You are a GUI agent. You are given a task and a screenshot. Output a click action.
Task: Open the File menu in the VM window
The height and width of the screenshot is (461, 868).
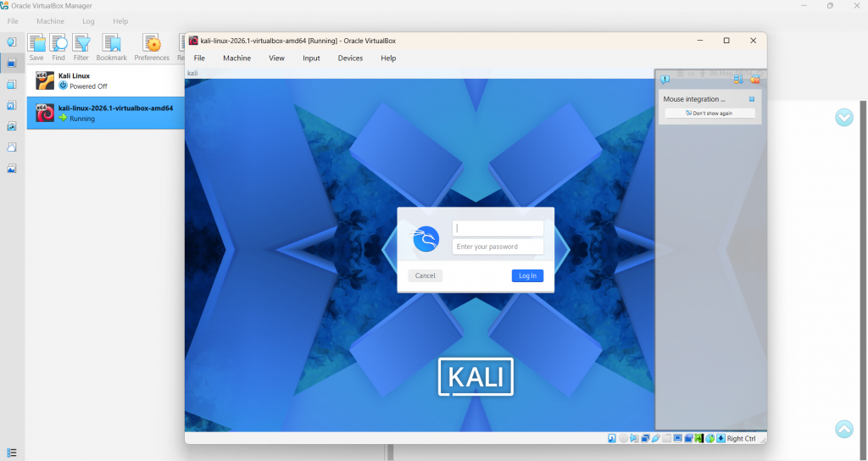[x=199, y=58]
